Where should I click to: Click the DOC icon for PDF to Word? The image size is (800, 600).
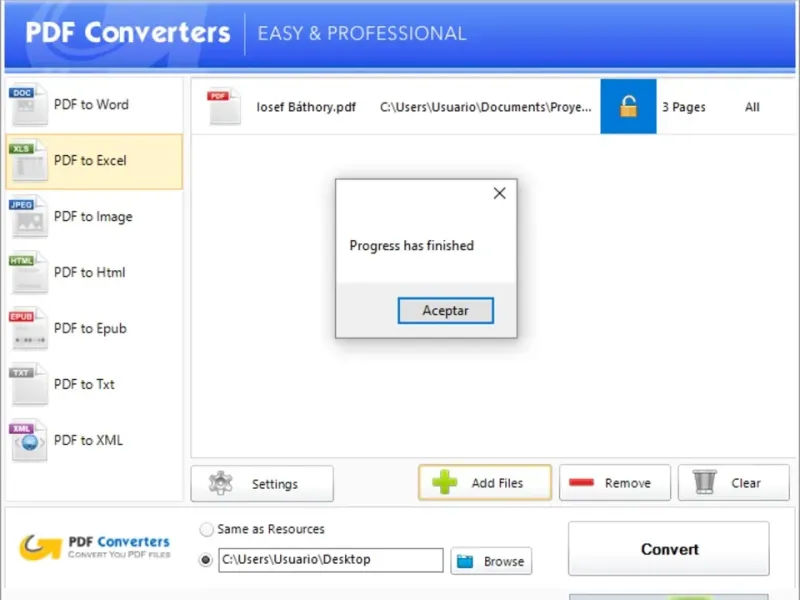click(29, 105)
